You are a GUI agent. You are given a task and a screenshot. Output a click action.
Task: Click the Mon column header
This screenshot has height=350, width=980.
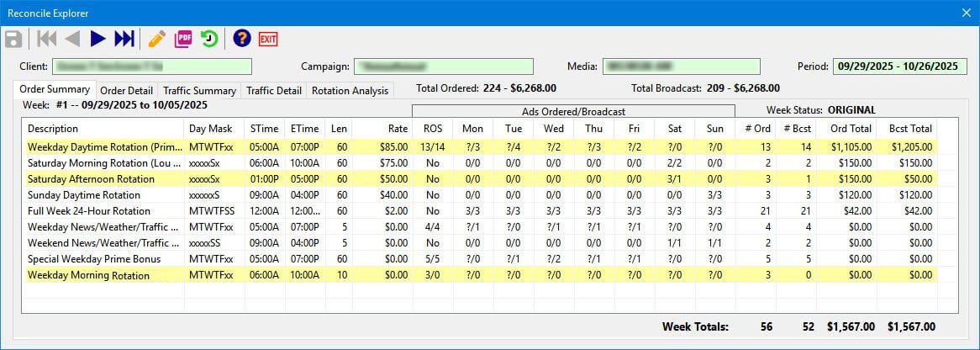click(472, 129)
